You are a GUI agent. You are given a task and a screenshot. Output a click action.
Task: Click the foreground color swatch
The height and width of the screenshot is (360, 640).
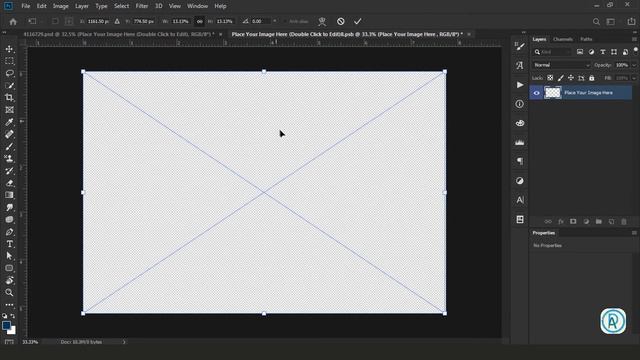point(6,325)
